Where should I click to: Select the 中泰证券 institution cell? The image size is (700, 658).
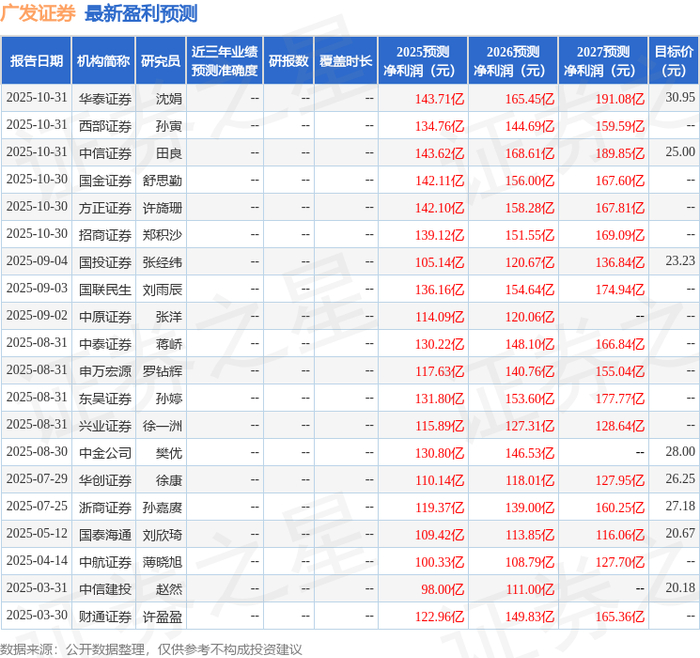(x=105, y=344)
